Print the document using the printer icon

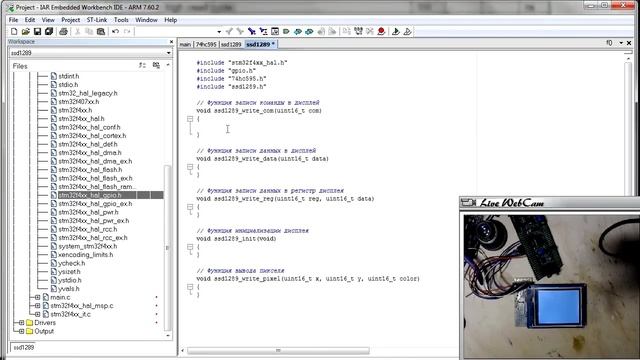tap(63, 31)
